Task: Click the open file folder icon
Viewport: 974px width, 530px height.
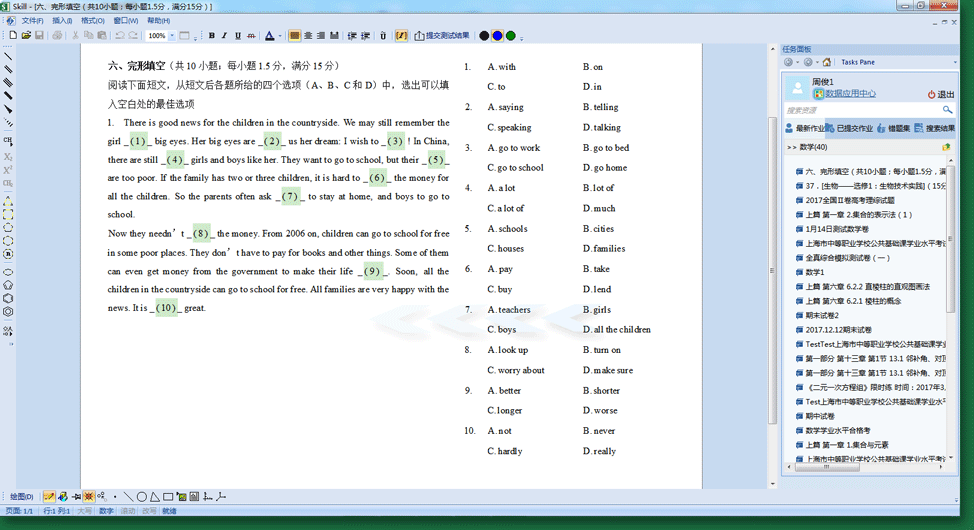Action: [x=26, y=36]
